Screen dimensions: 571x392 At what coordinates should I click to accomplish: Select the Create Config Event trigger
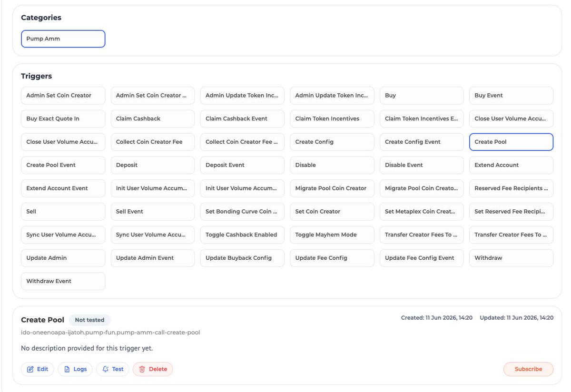(422, 142)
